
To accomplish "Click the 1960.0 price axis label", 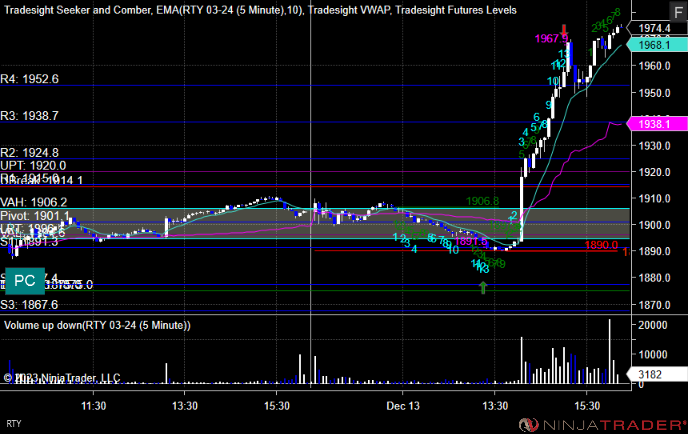I will (654, 66).
